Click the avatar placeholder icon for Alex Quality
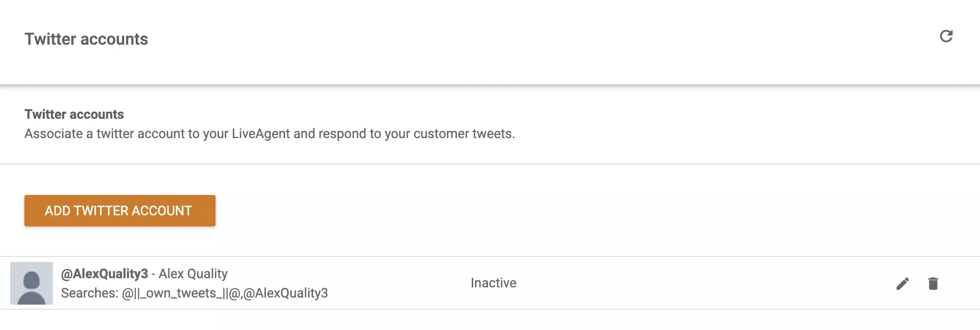 (32, 283)
